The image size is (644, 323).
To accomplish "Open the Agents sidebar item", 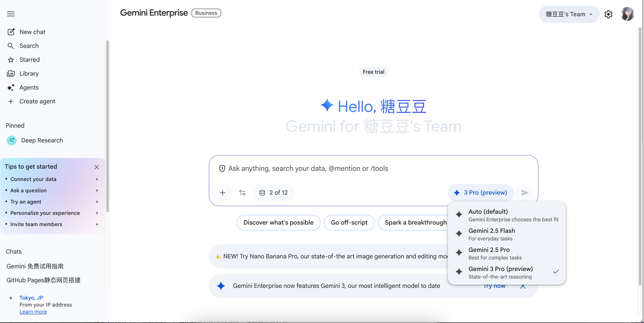I will point(29,88).
